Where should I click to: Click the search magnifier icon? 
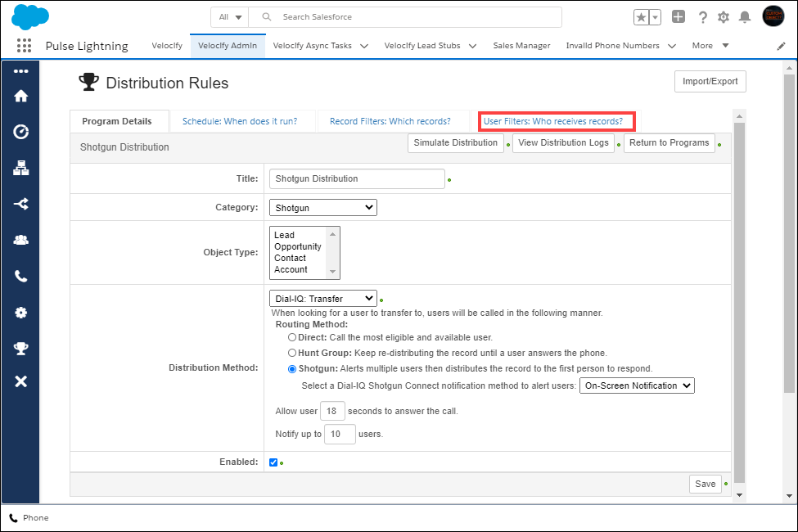click(x=266, y=17)
